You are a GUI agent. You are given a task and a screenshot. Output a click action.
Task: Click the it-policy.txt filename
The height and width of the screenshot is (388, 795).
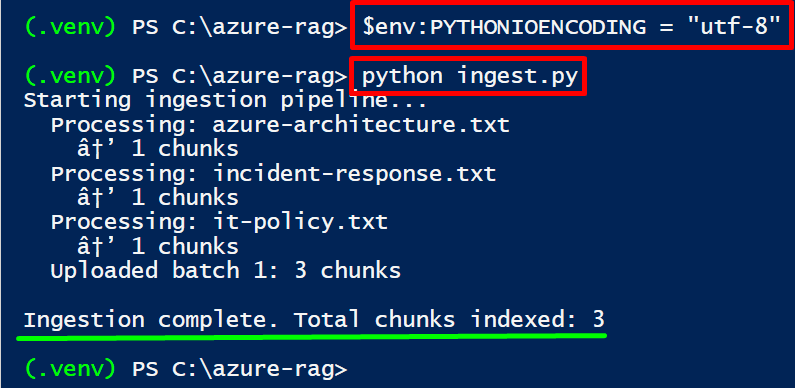[301, 222]
